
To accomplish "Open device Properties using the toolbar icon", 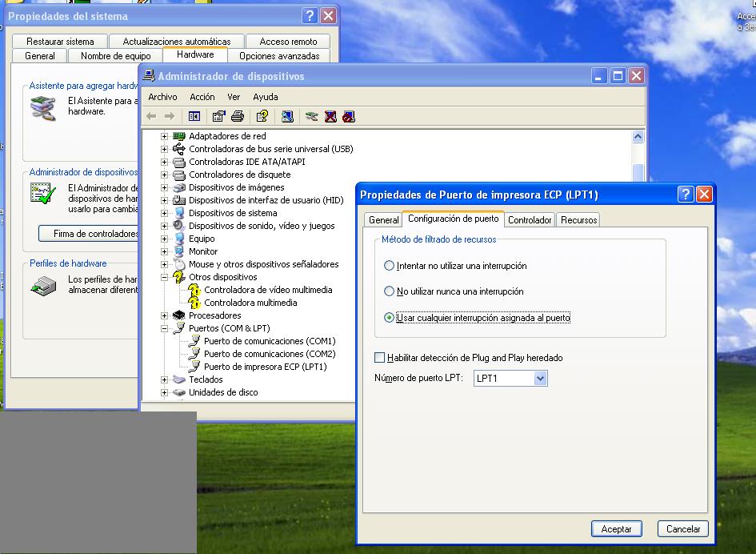I will click(x=218, y=116).
